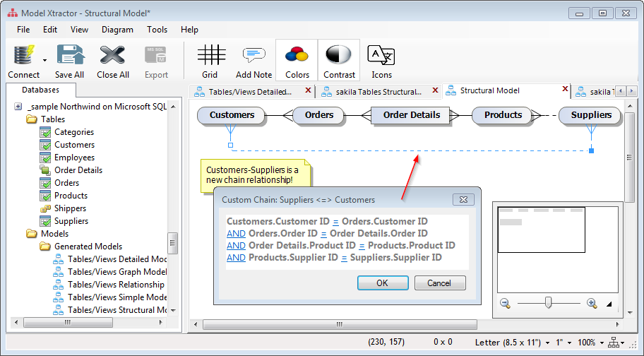This screenshot has width=644, height=356.
Task: Click the Export MS SQL icon
Action: coord(155,55)
